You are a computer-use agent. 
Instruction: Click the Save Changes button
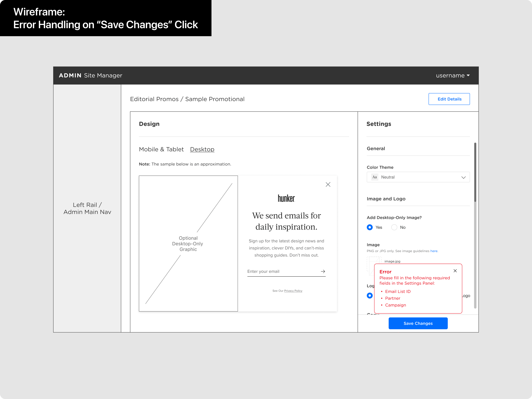pos(418,323)
